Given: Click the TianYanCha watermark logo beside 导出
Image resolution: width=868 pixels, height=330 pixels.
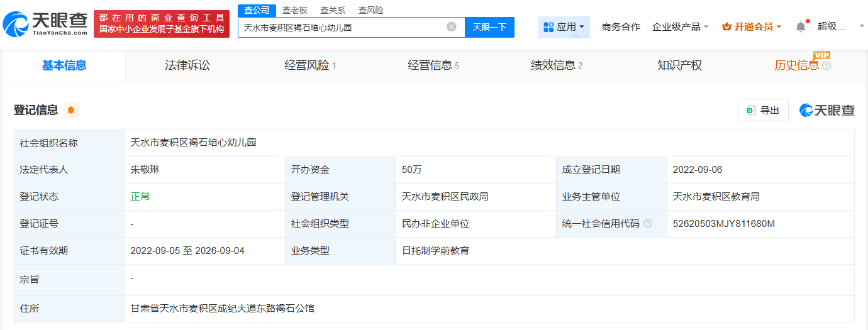Looking at the screenshot, I should coord(827,110).
